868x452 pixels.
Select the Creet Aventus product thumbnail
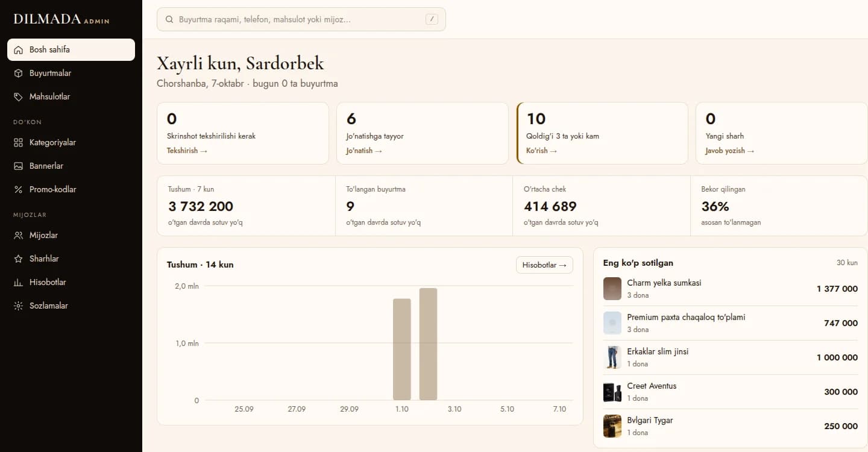coord(612,392)
